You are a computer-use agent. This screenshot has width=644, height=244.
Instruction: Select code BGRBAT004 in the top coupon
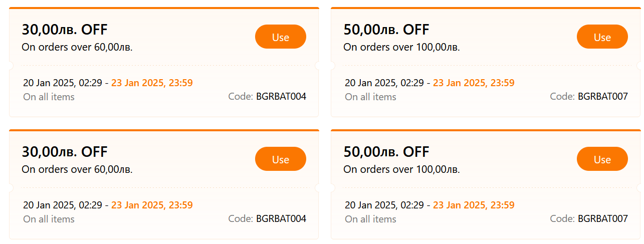pyautogui.click(x=281, y=97)
